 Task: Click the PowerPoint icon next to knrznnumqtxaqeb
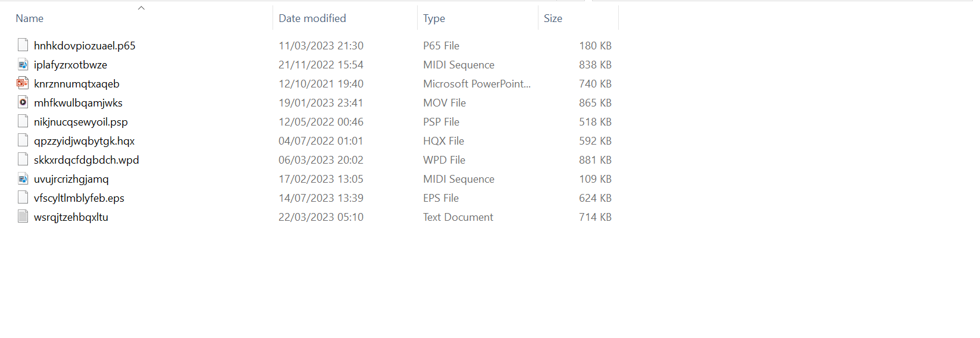click(23, 83)
